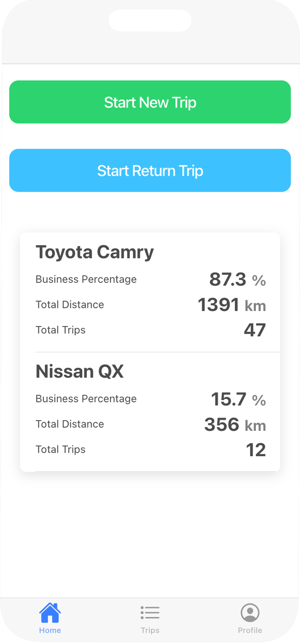Select Nissan QX's Total Trips label
This screenshot has width=300, height=644.
[x=60, y=449]
